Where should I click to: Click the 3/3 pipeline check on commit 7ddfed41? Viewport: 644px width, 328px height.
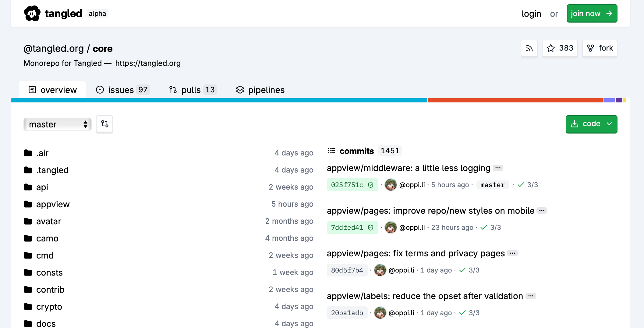pyautogui.click(x=491, y=228)
